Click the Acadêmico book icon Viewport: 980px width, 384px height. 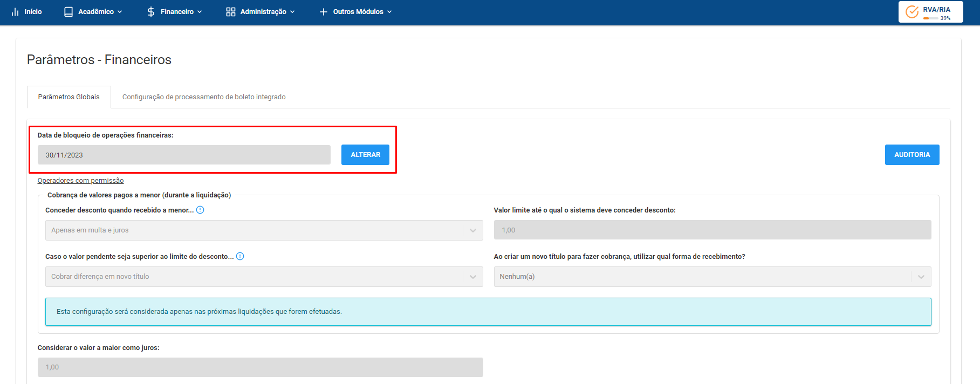tap(68, 12)
